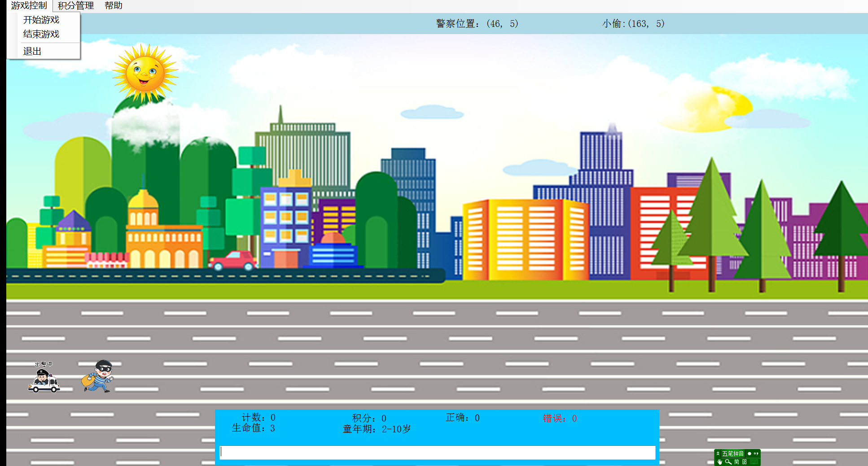Choose 开始游戏 from the dropdown menu

point(41,20)
